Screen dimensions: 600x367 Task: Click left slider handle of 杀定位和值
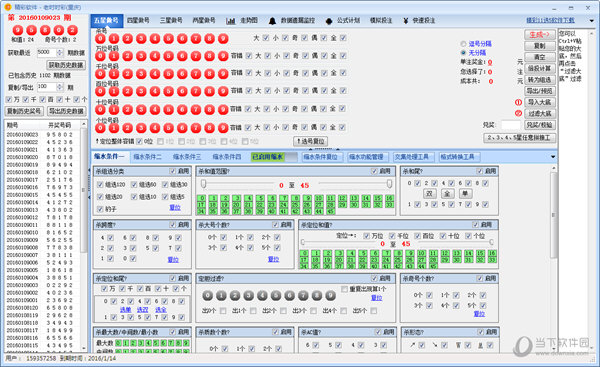pos(303,242)
